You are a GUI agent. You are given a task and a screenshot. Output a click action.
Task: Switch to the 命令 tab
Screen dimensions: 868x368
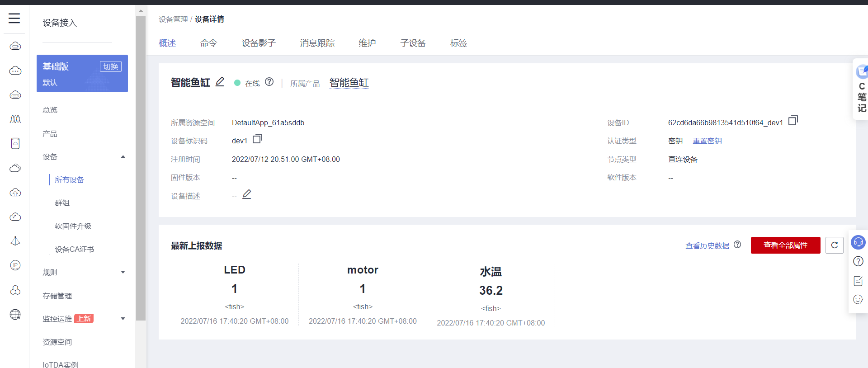click(209, 43)
